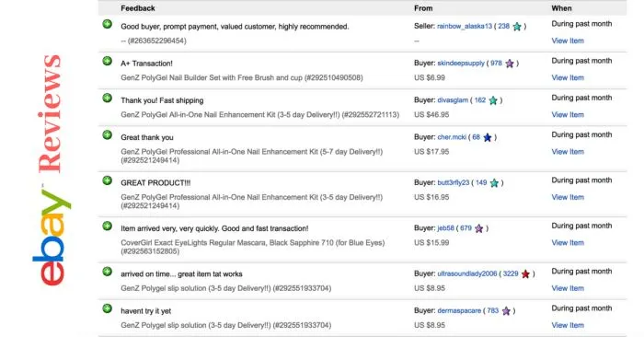
Task: Click the From column header
Action: 423,8
